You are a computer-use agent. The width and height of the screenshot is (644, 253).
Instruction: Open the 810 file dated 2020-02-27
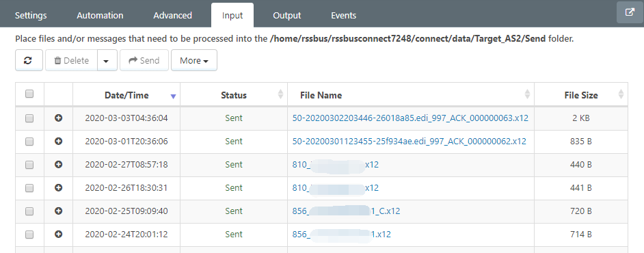click(336, 165)
